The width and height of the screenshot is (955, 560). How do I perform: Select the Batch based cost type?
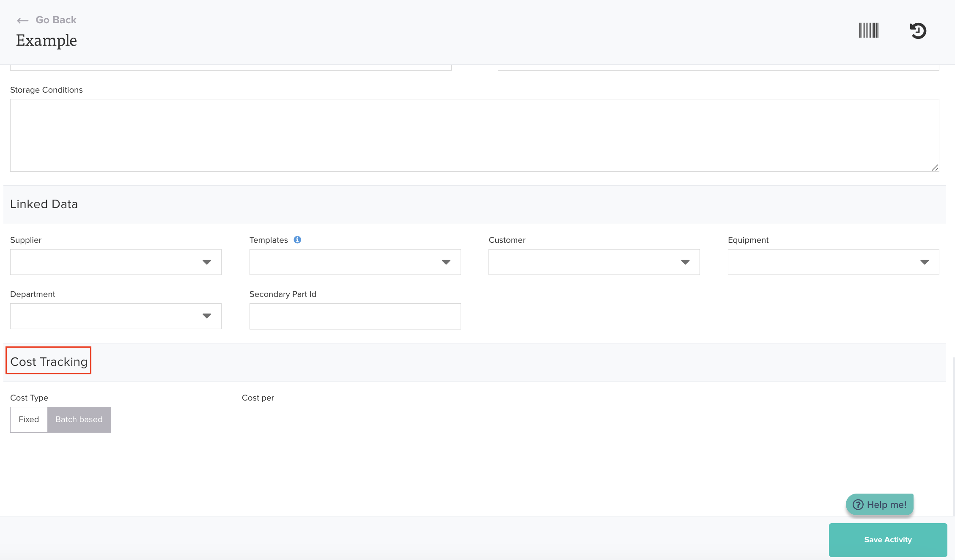tap(79, 420)
